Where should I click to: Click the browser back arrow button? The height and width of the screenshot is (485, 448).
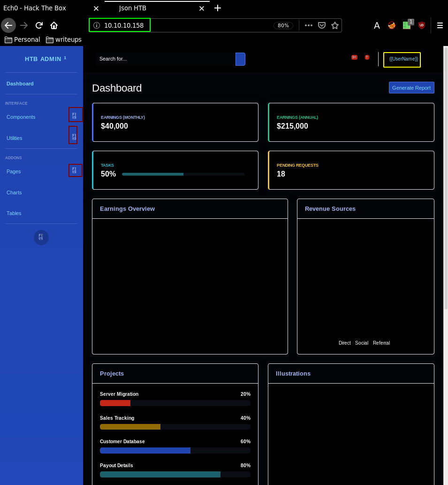point(8,25)
